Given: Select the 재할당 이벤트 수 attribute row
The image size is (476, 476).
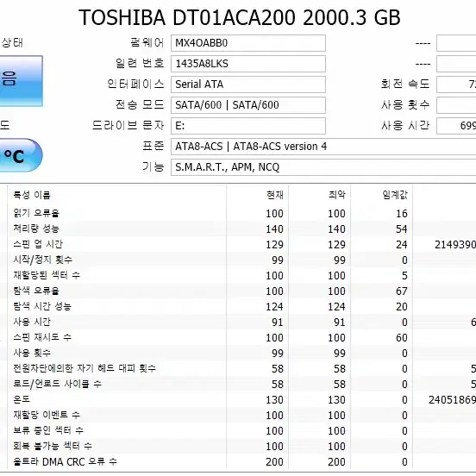Looking at the screenshot, I should (x=238, y=415).
